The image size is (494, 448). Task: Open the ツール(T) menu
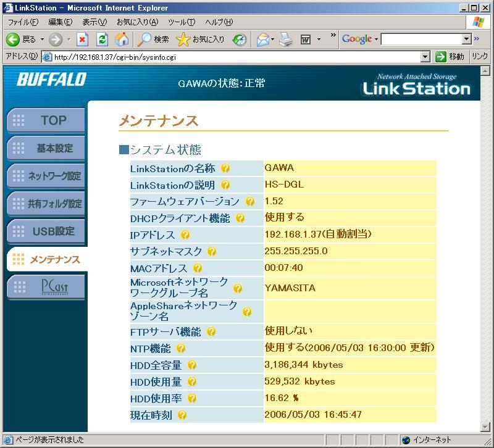182,22
